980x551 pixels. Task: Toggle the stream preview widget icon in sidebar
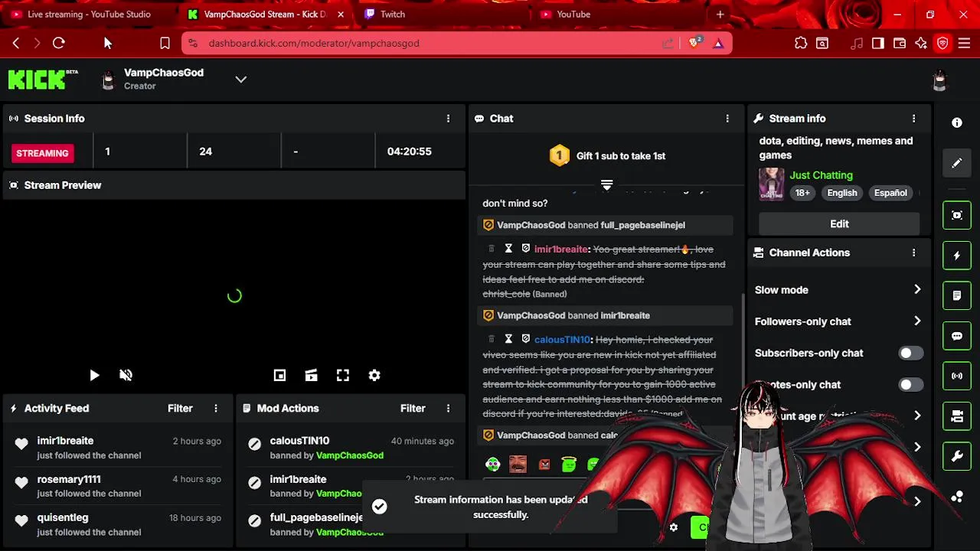click(957, 215)
